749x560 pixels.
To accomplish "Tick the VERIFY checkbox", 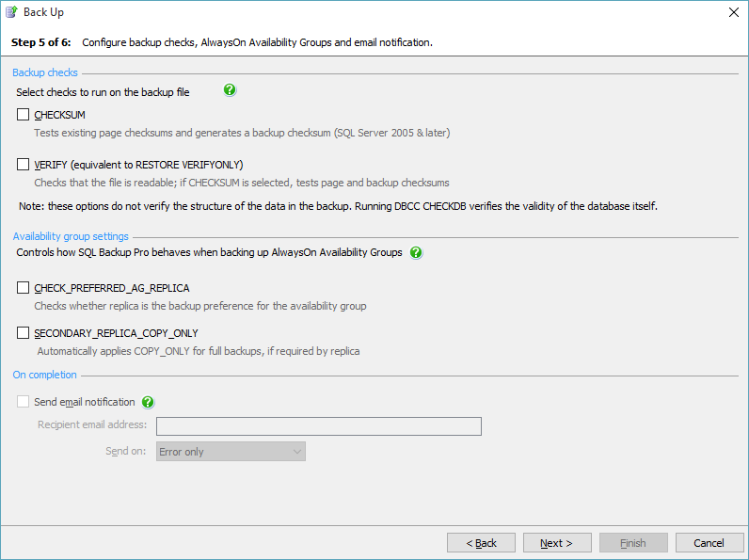I will [x=24, y=165].
